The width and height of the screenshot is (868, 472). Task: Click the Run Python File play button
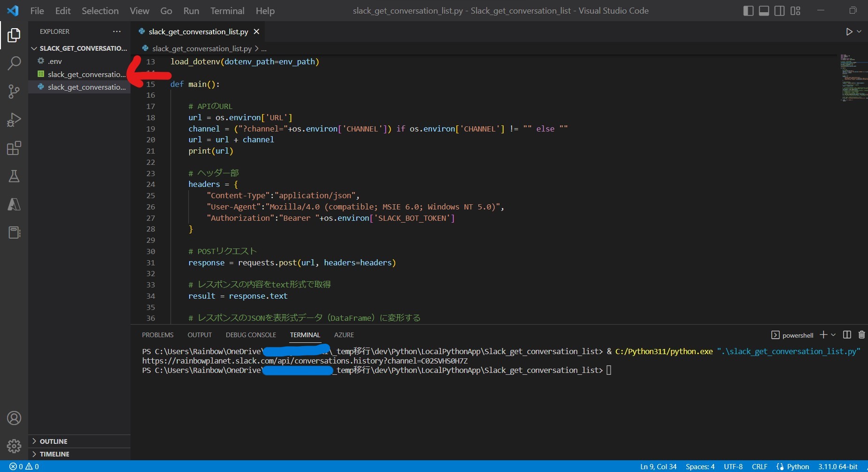point(849,31)
